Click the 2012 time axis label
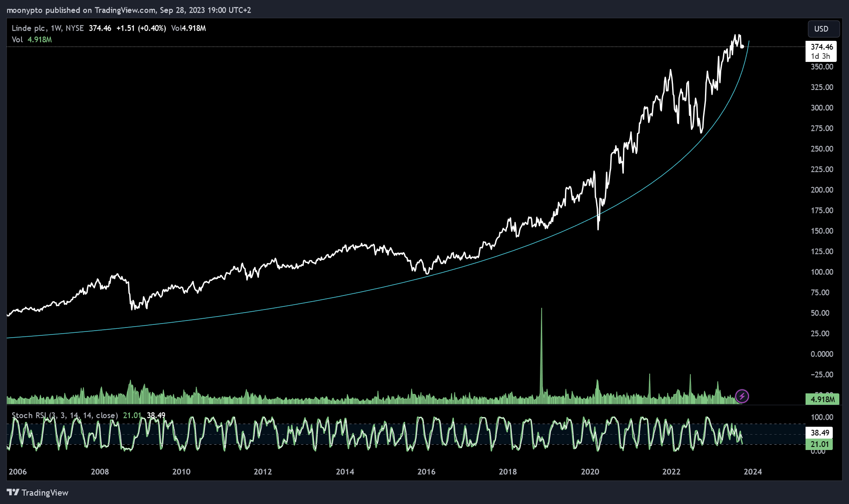 click(x=263, y=472)
